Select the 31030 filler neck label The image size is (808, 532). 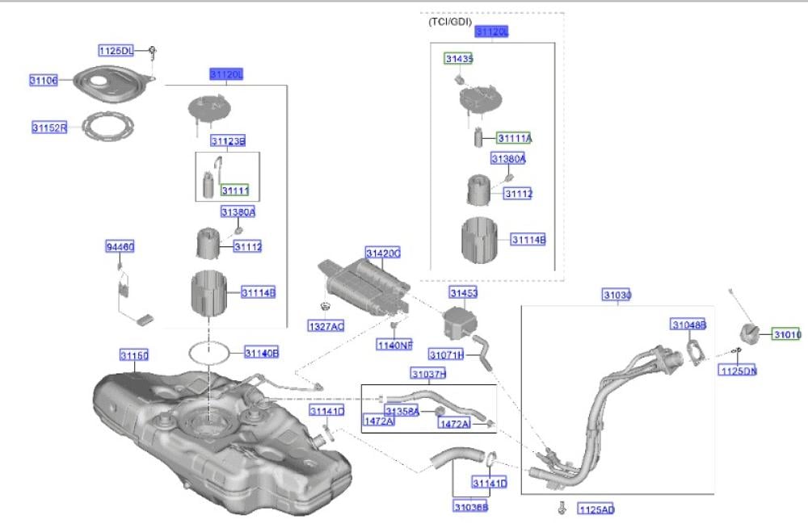[617, 295]
